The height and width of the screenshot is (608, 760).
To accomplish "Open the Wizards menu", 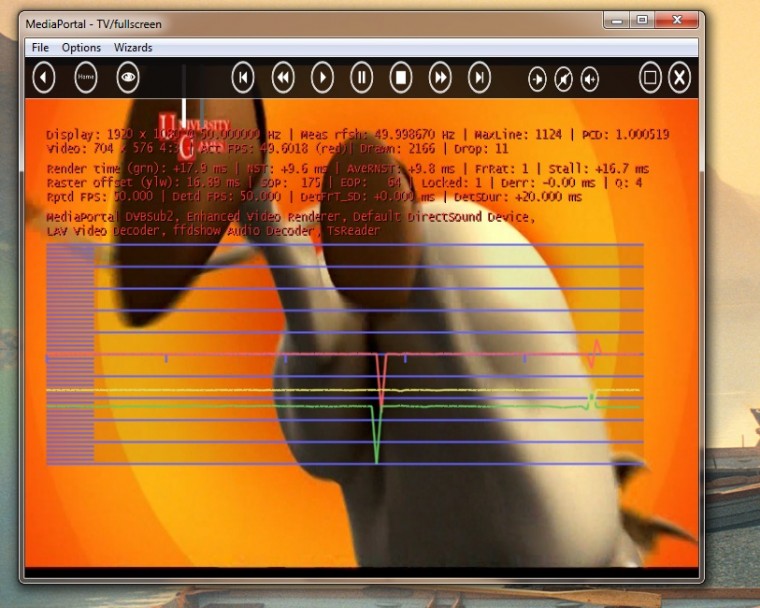I will pos(133,48).
